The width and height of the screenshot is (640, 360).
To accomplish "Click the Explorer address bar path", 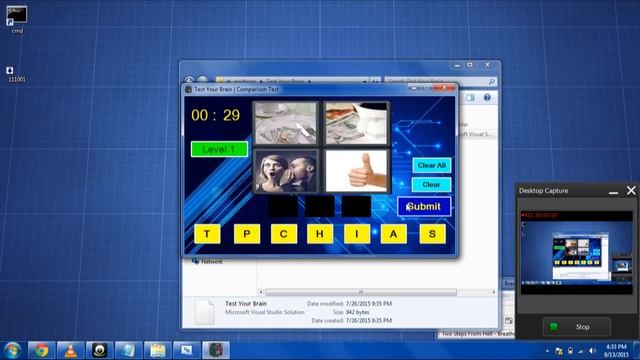I will pos(292,81).
